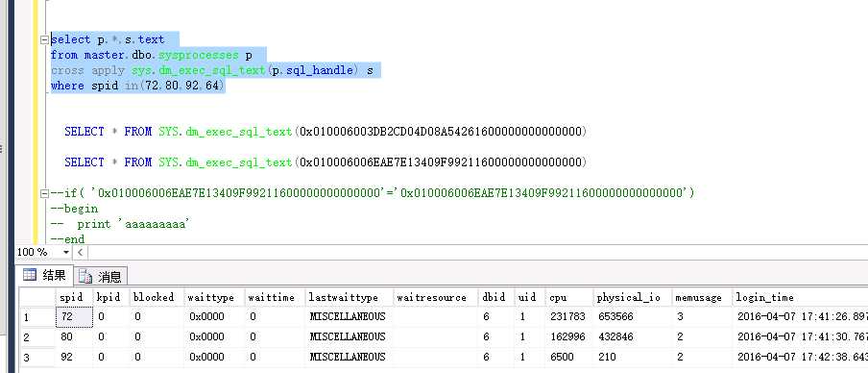This screenshot has height=373, width=868.
Task: Click the --begin comment line
Action: coord(74,209)
